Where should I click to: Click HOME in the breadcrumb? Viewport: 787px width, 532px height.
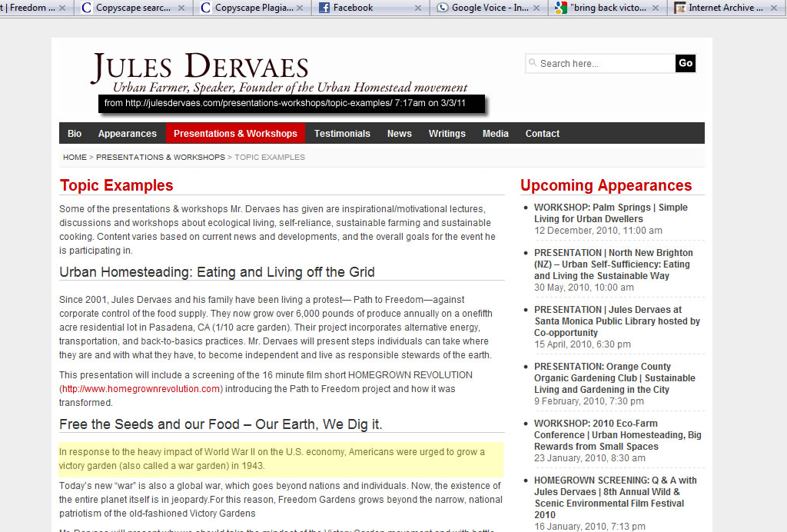pos(75,157)
